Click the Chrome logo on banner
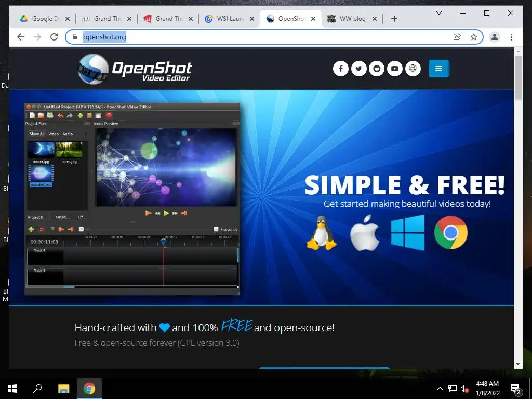This screenshot has height=399, width=532. coord(450,233)
